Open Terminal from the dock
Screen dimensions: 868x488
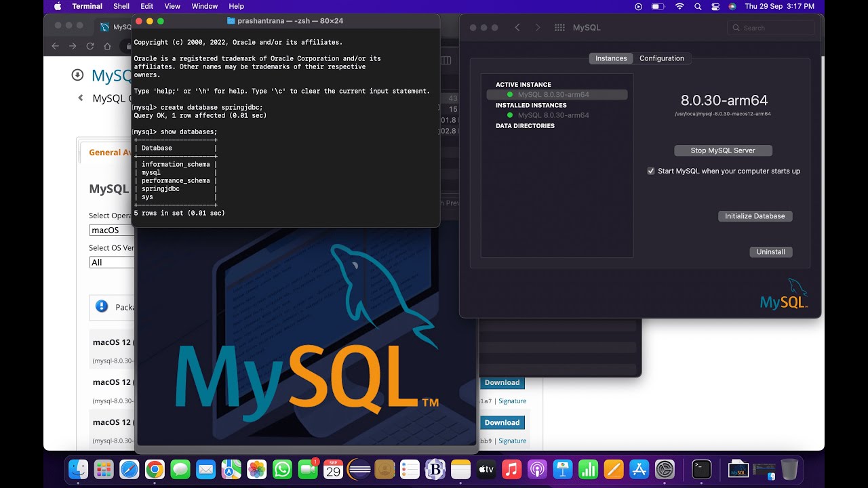click(x=701, y=469)
